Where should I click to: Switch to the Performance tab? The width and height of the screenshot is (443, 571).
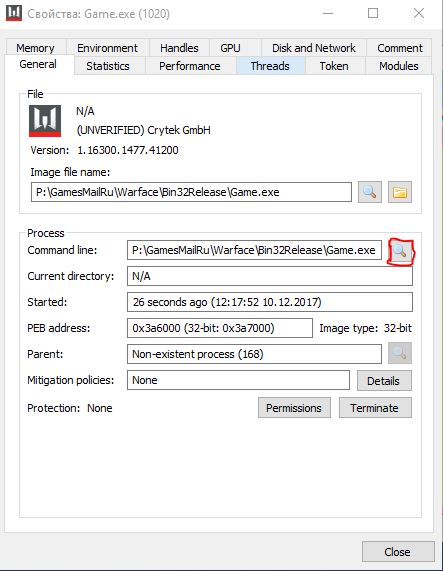click(190, 66)
